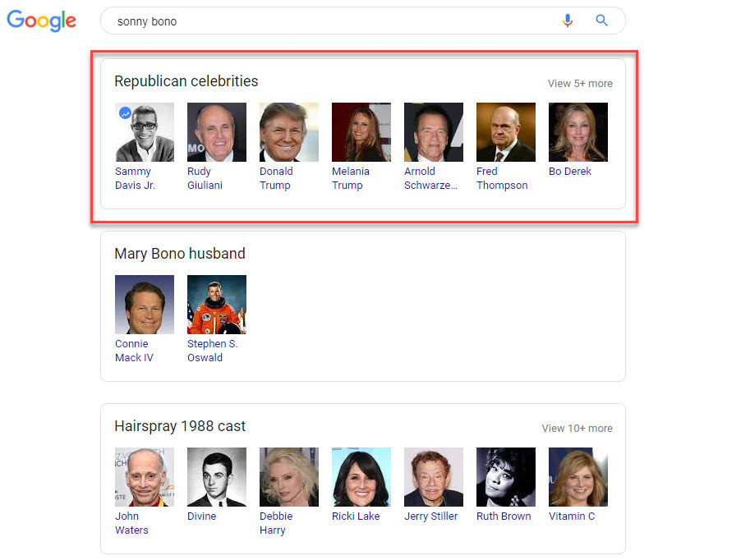The width and height of the screenshot is (750, 560).
Task: Select the photo captioned "Bo Derek"
Action: click(578, 132)
